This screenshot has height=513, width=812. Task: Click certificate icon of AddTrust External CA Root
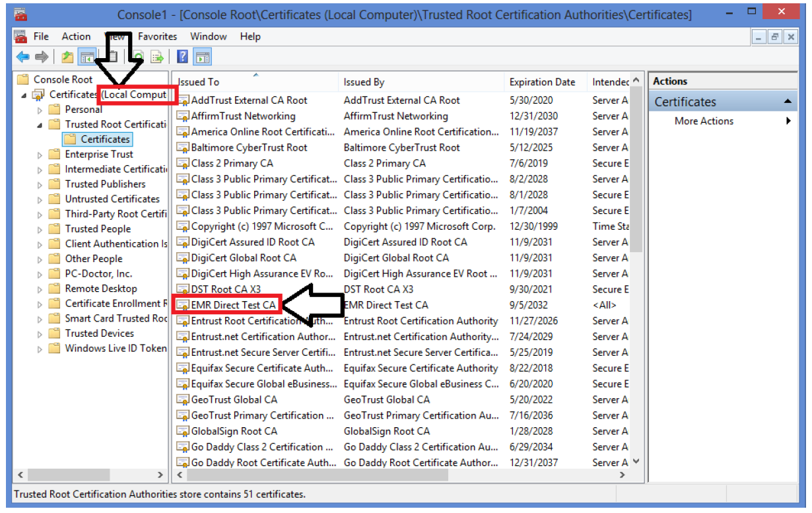183,101
